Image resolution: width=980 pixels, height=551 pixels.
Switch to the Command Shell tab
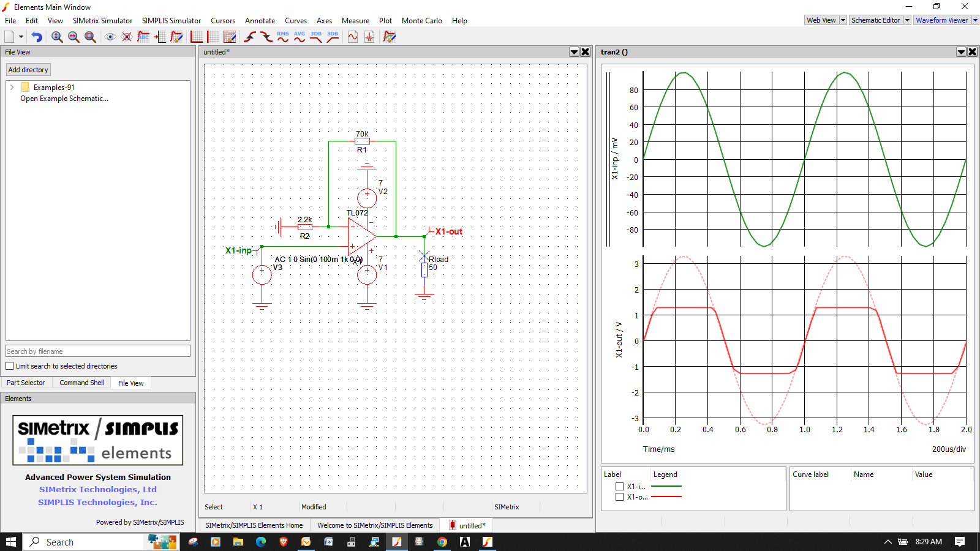pyautogui.click(x=81, y=383)
